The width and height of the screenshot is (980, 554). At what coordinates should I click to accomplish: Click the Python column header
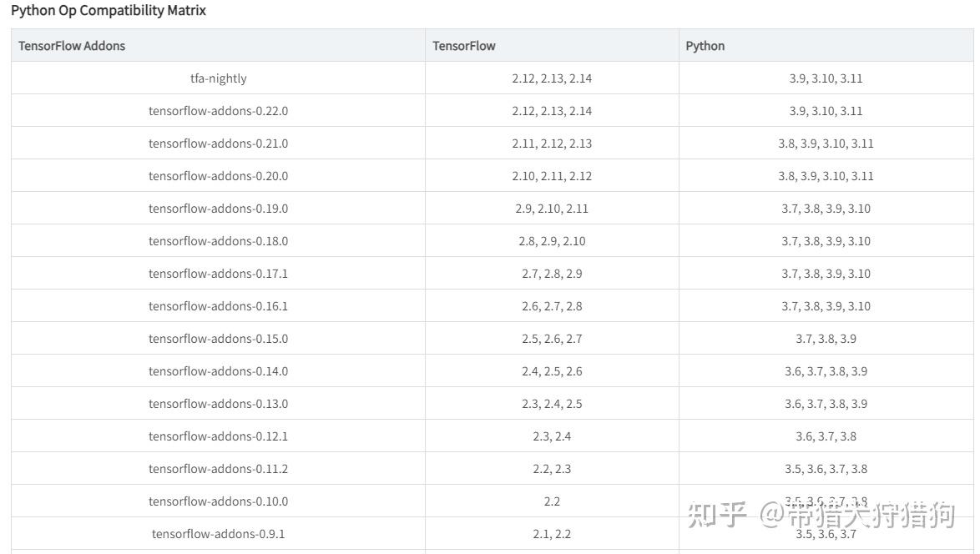705,46
